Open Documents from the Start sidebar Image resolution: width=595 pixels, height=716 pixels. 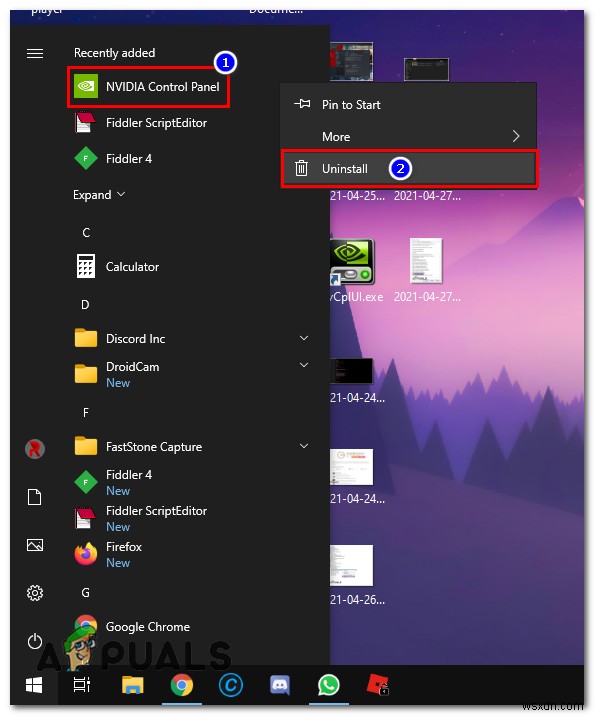click(x=35, y=497)
